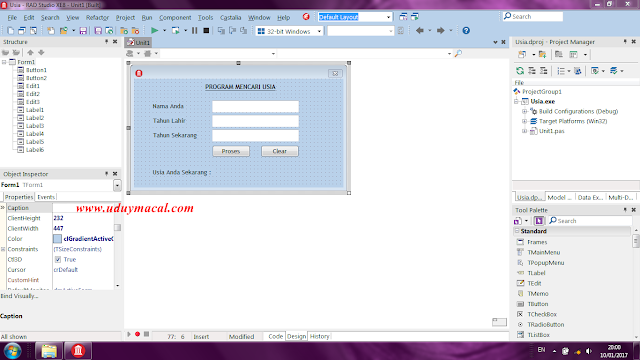Click the Save All toolbar icon
640x360 pixels.
[98, 31]
